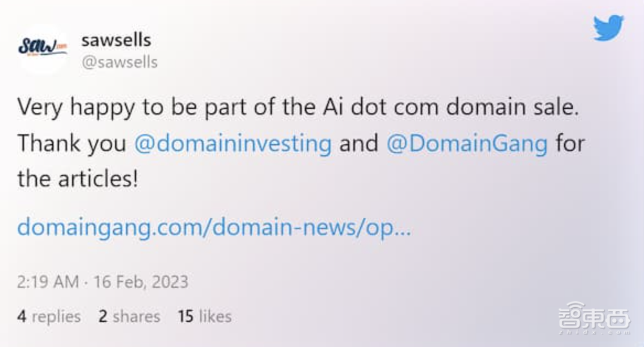
Task: Open the sawsells display name
Action: pos(116,39)
